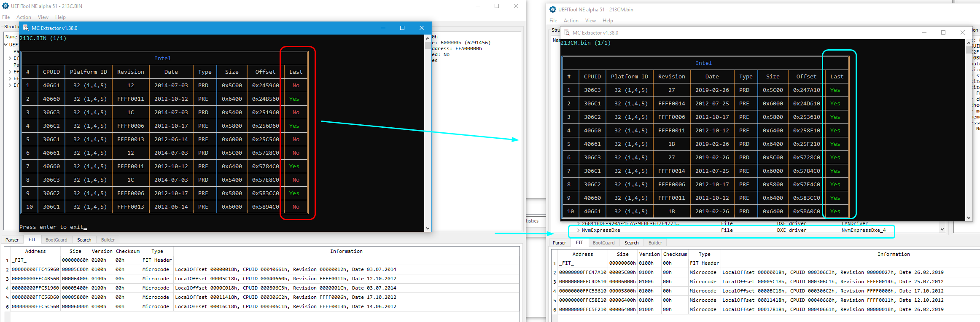
Task: Select right FIT row with address FFC5F210
Action: point(765,309)
